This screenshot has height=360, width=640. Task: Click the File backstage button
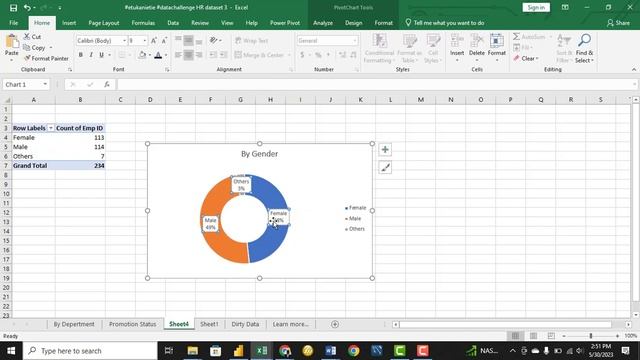click(x=13, y=23)
